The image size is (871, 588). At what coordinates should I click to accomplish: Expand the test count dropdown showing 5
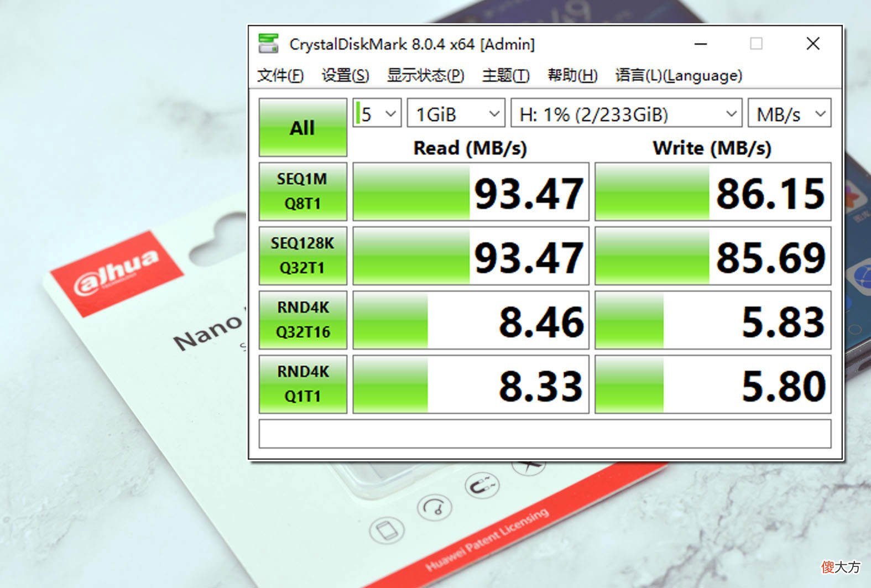[x=377, y=113]
